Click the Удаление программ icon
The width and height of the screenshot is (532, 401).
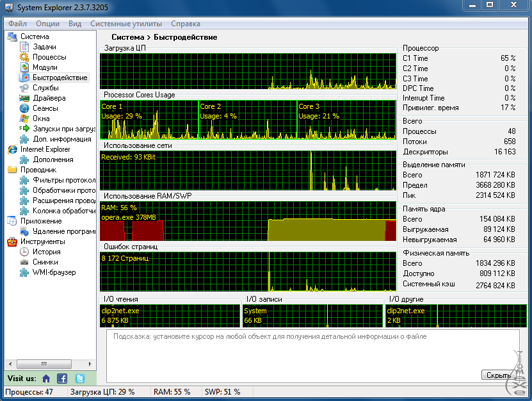[24, 231]
